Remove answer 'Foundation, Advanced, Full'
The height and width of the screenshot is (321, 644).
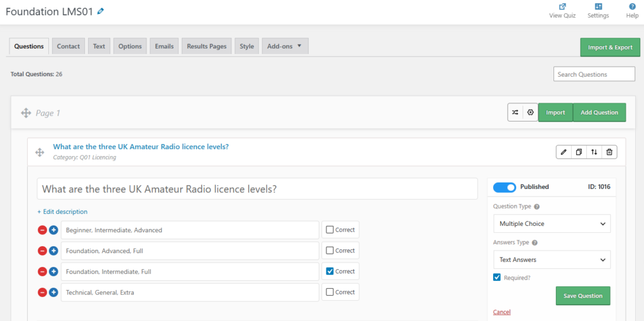point(42,251)
